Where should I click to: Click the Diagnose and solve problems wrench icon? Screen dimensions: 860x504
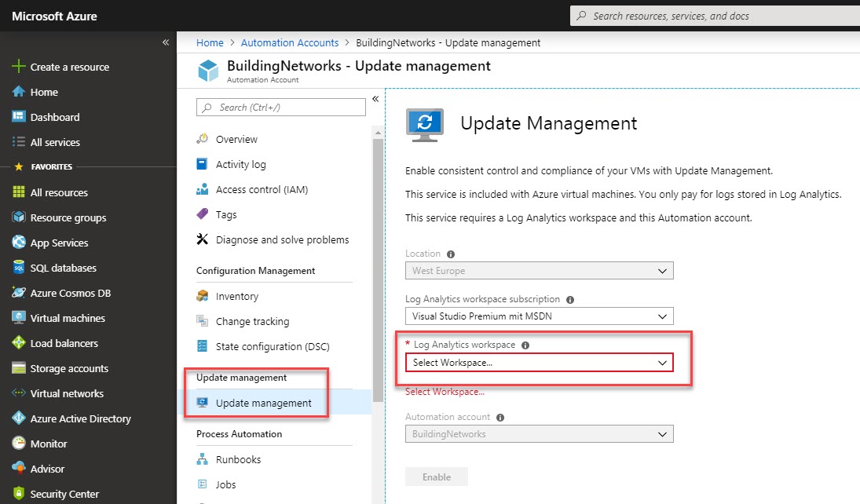point(203,239)
